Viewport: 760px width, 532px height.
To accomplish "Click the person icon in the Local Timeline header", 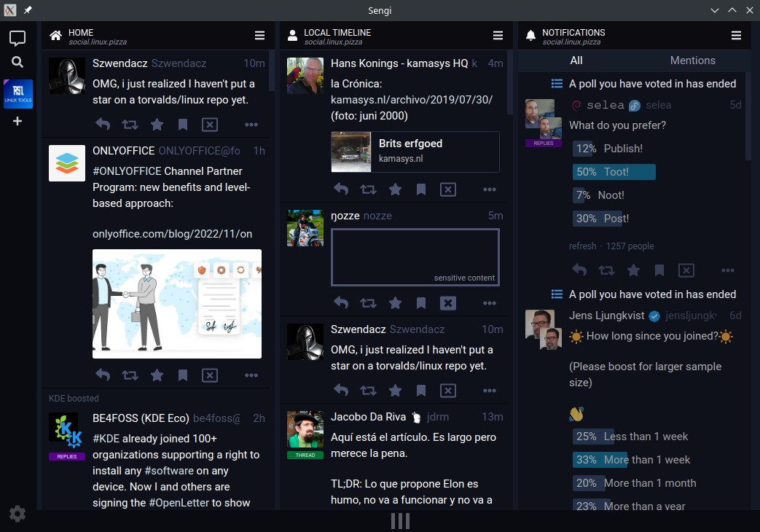I will click(292, 36).
